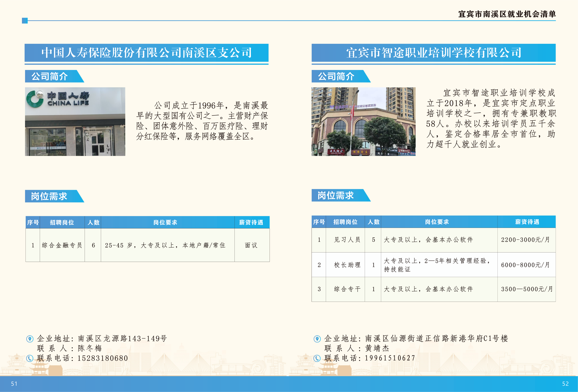Select the left 岗位需求 section tab
Screen dimensions: 578x392
[x=49, y=196]
